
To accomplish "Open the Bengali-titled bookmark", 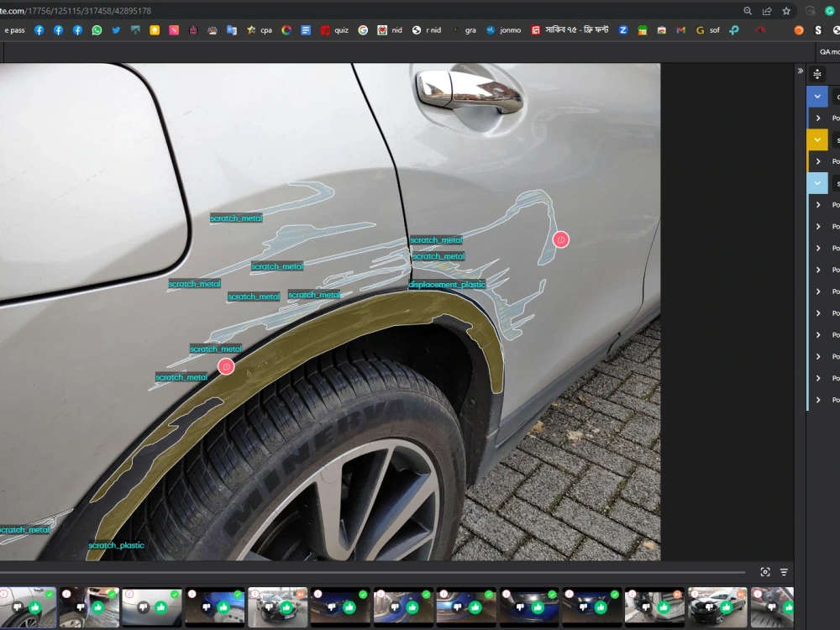I will [x=570, y=30].
